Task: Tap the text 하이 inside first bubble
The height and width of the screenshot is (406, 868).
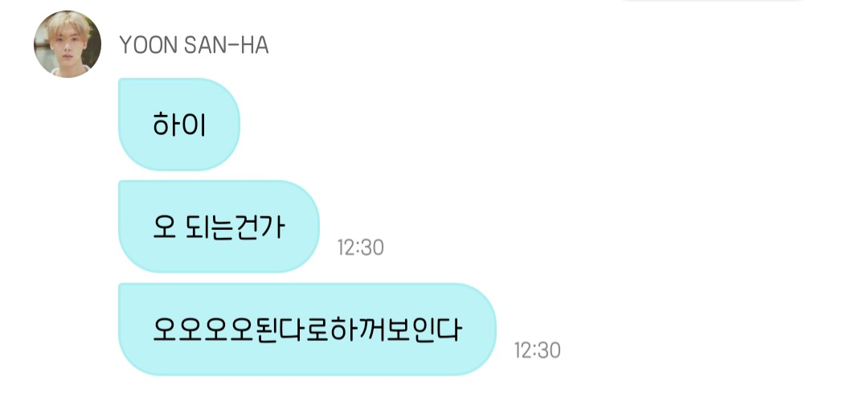Action: (179, 125)
